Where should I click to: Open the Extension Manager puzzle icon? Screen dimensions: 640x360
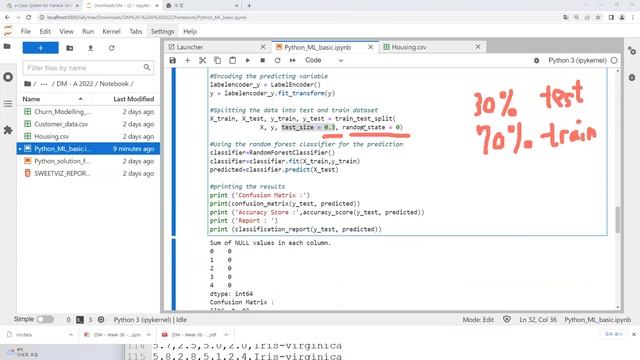tap(8, 130)
